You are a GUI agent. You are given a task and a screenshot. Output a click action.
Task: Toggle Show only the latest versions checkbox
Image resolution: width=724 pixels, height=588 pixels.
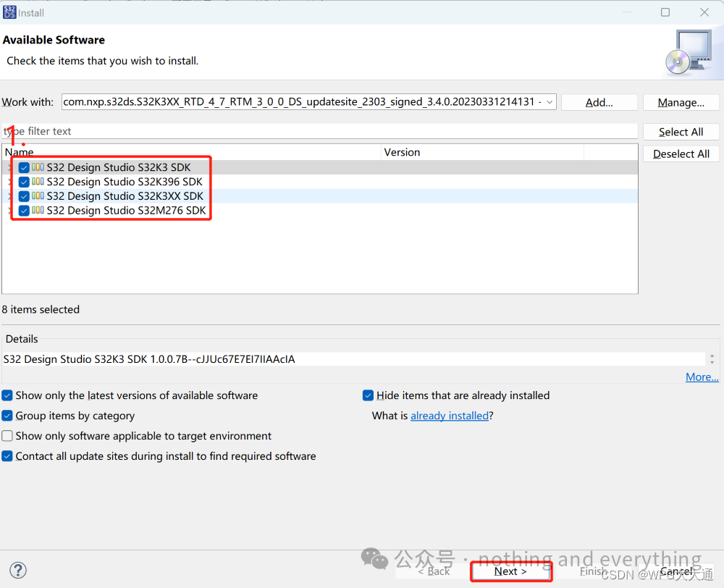[7, 395]
